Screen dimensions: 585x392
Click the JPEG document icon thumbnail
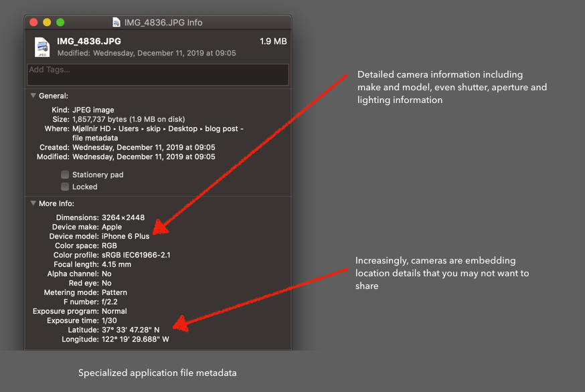[x=41, y=47]
